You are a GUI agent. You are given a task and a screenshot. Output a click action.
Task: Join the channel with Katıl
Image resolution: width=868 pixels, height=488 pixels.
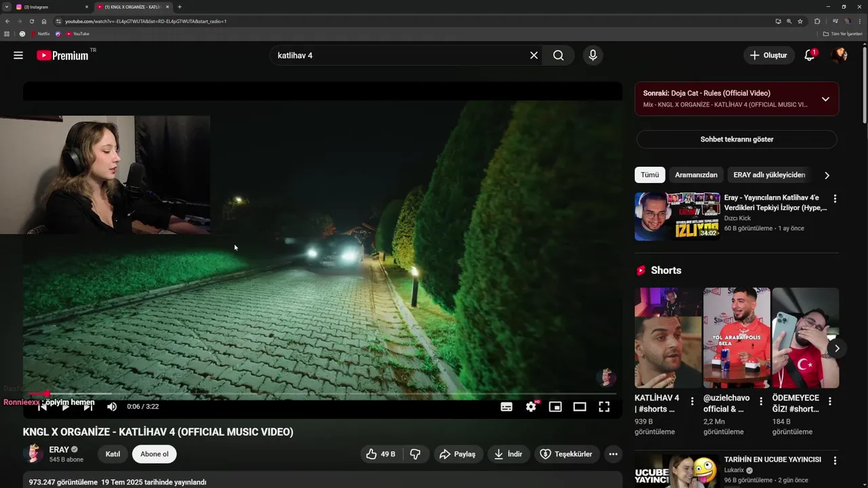pyautogui.click(x=113, y=454)
